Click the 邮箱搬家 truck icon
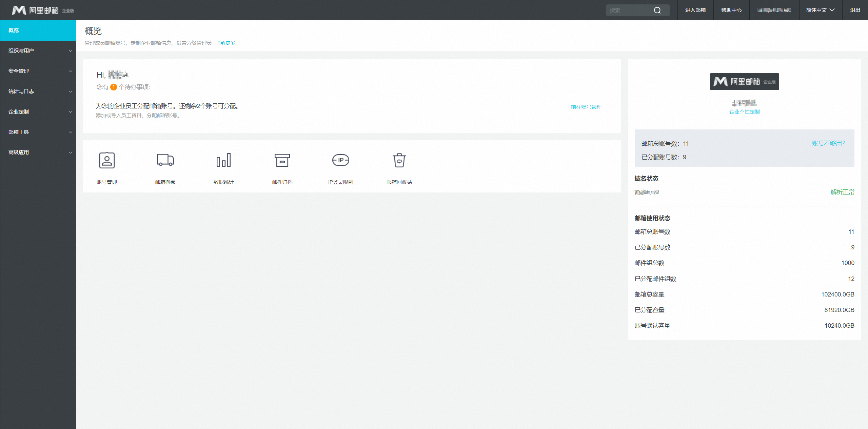This screenshot has height=429, width=868. (165, 160)
